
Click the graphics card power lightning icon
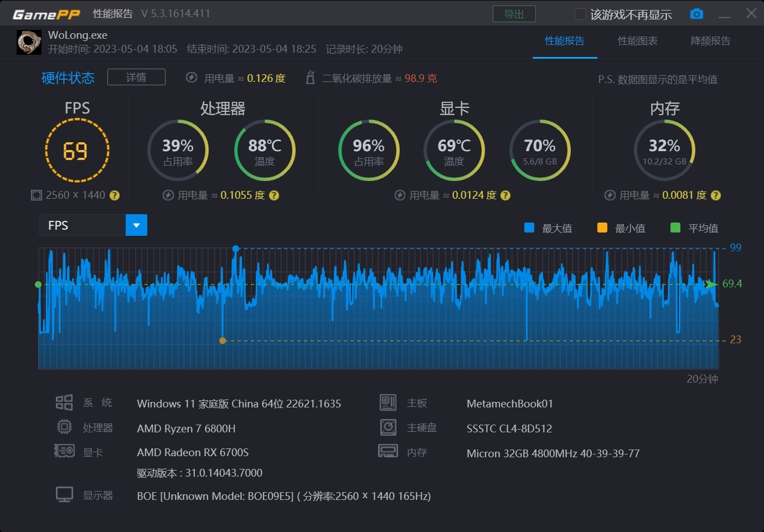400,195
